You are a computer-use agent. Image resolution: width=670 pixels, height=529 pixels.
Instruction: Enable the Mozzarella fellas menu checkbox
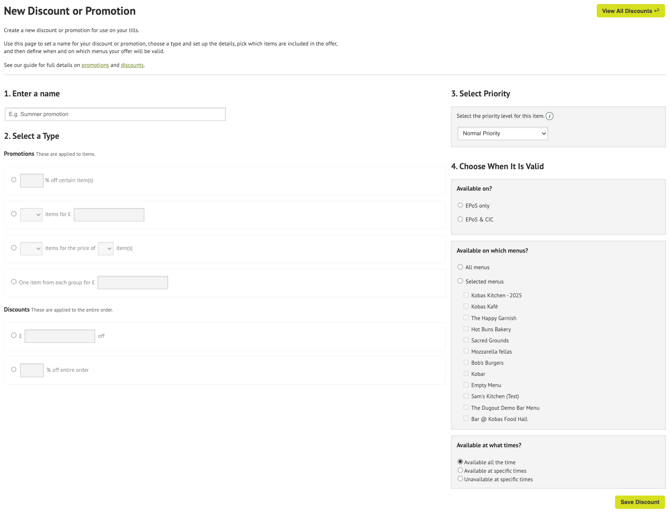[x=466, y=351]
